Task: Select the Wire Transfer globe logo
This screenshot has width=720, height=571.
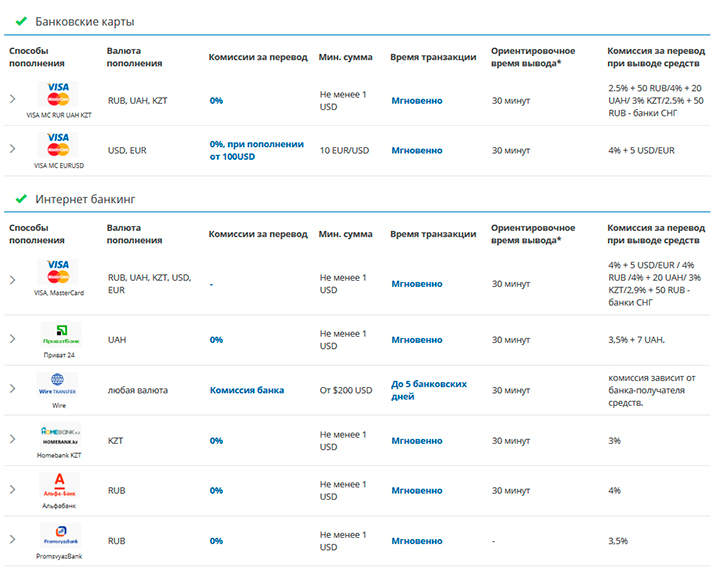Action: pyautogui.click(x=58, y=384)
